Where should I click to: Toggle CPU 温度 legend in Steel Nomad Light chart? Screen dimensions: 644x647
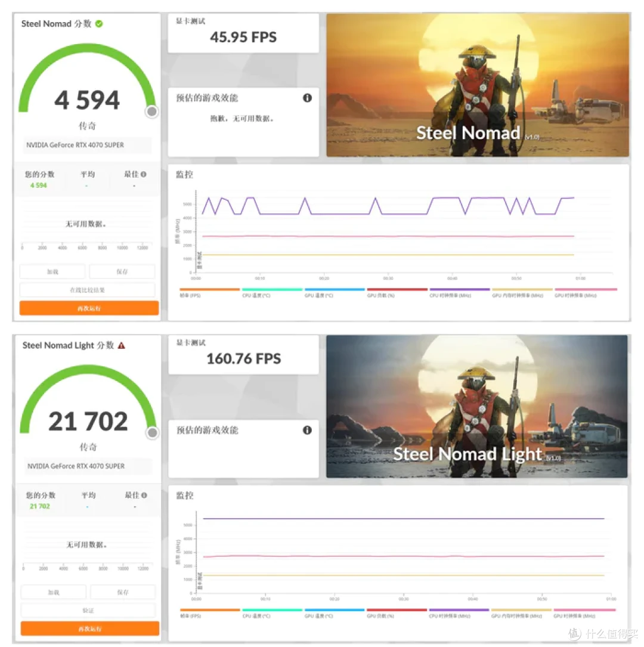(273, 613)
